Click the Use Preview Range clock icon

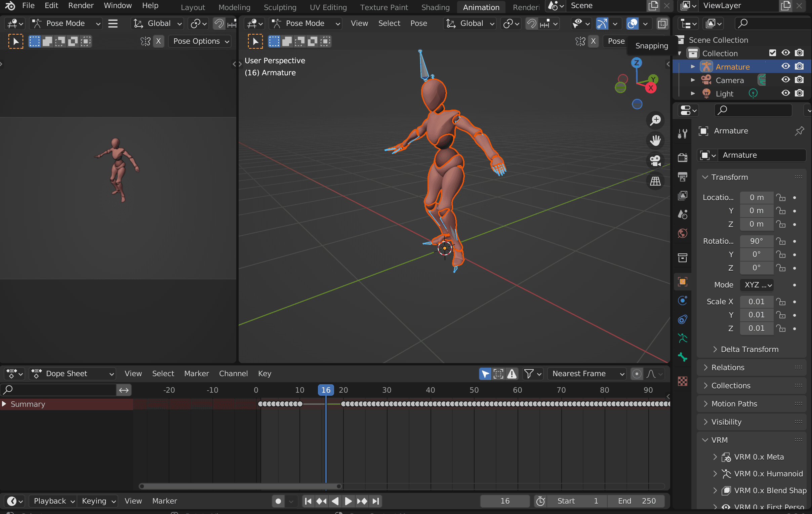click(x=540, y=501)
